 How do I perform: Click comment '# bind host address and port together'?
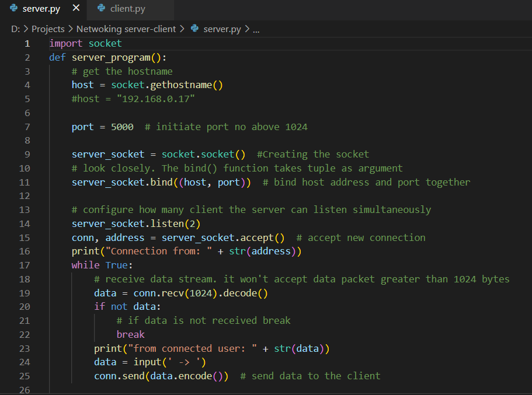(x=366, y=183)
